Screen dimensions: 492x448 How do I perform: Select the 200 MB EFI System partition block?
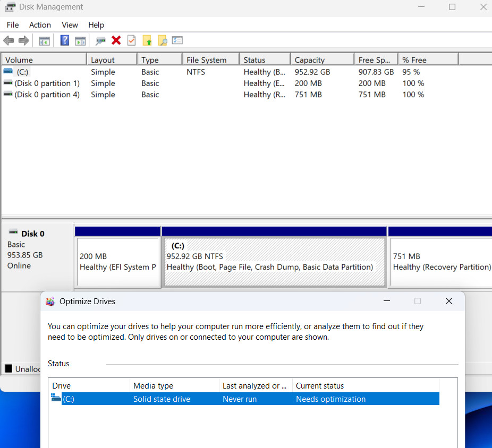point(118,262)
